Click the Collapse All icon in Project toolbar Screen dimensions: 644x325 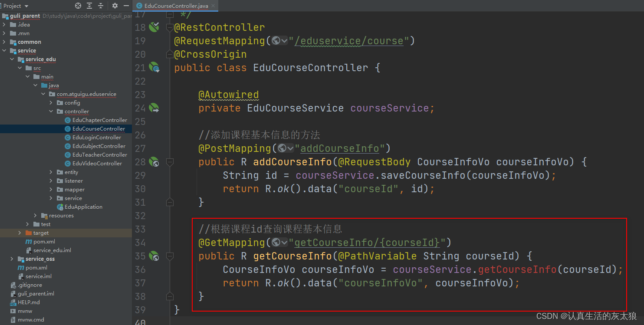pos(101,6)
